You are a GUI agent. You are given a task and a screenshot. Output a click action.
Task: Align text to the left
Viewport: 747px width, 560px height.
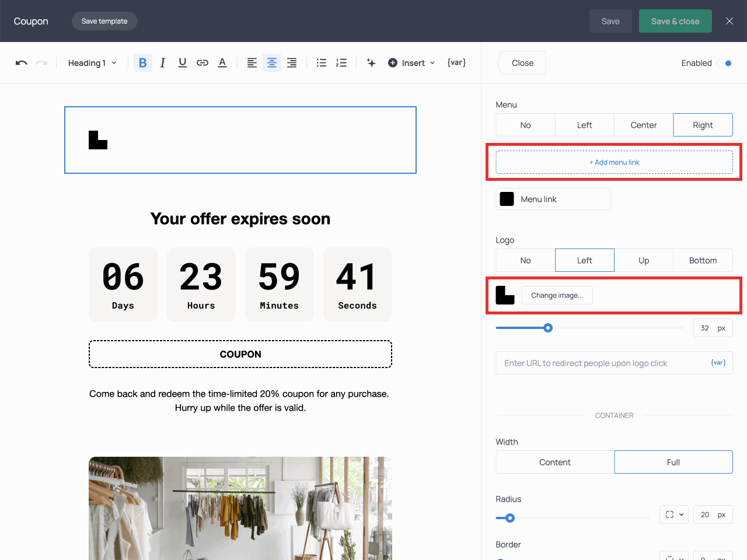coord(252,63)
